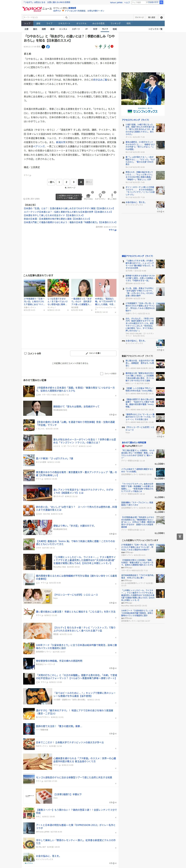The width and height of the screenshot is (186, 868).
Task: Dismiss the 27年間連続 recommended article card
Action: 44,310
